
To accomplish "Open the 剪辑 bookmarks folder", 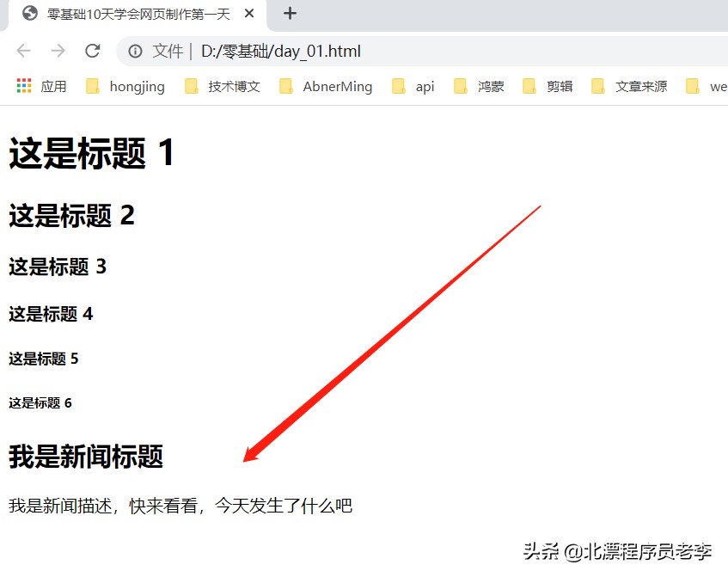I will click(x=530, y=86).
